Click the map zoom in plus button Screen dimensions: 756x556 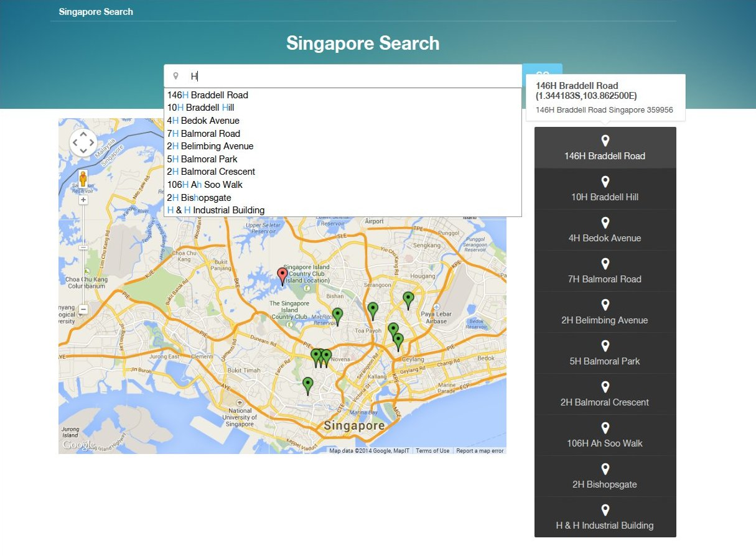tap(83, 200)
